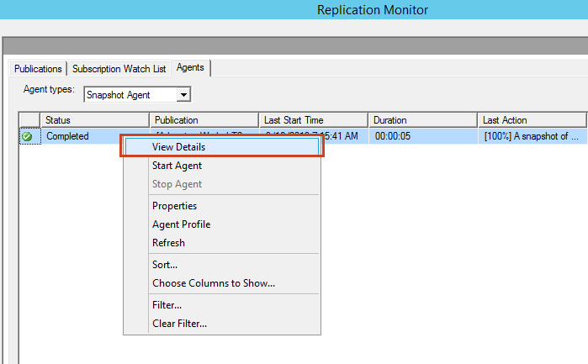Image resolution: width=588 pixels, height=364 pixels.
Task: Select Choose Columns to Show...
Action: click(x=213, y=283)
